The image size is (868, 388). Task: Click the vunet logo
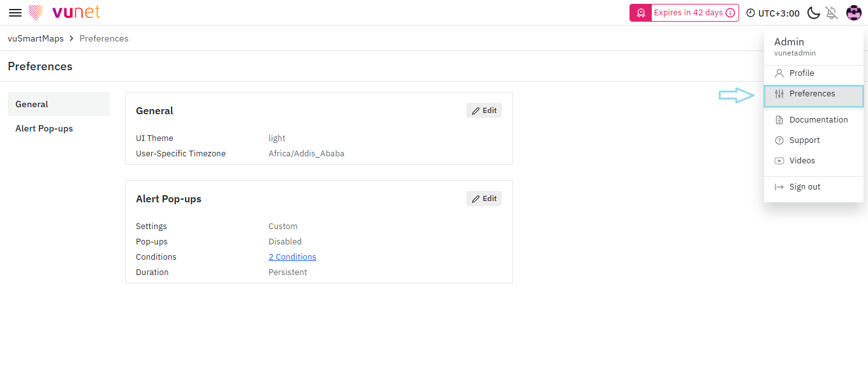65,12
